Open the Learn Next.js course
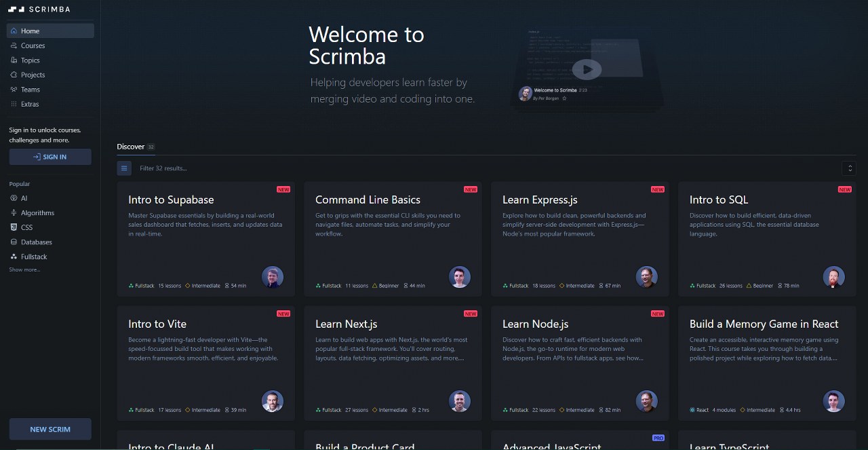Image resolution: width=868 pixels, height=450 pixels. (393, 363)
